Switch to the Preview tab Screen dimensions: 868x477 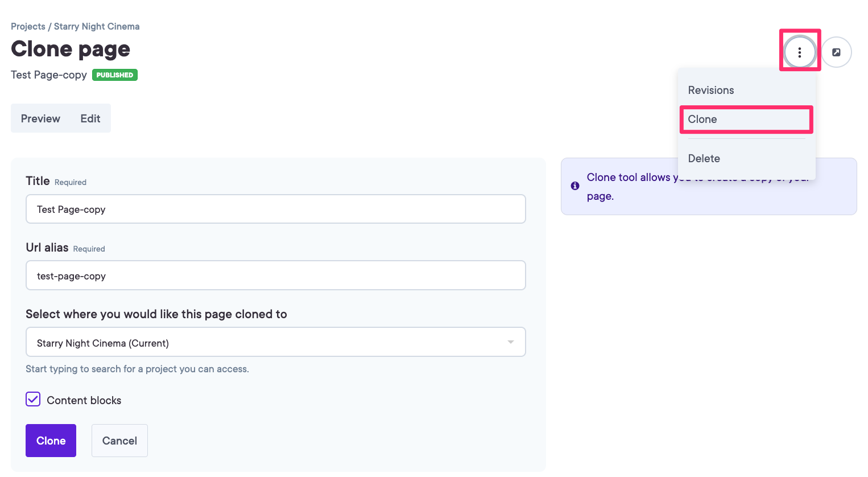click(x=40, y=118)
